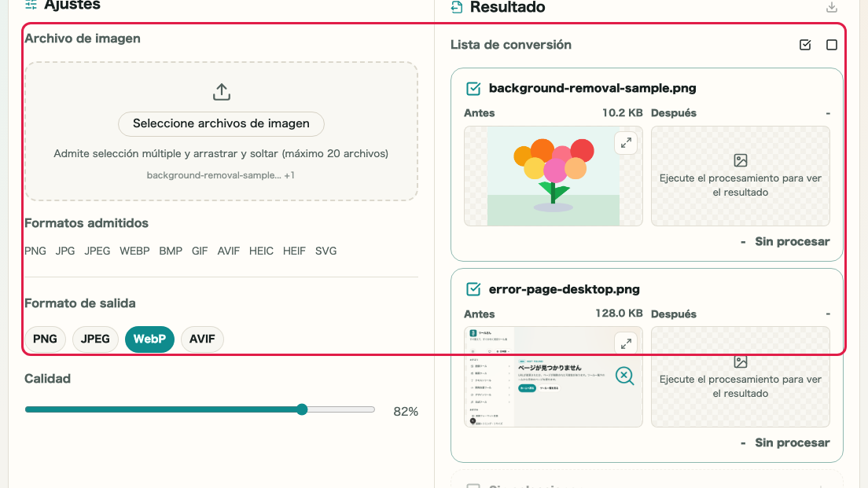Select PNG output format
This screenshot has height=488, width=868.
(45, 339)
